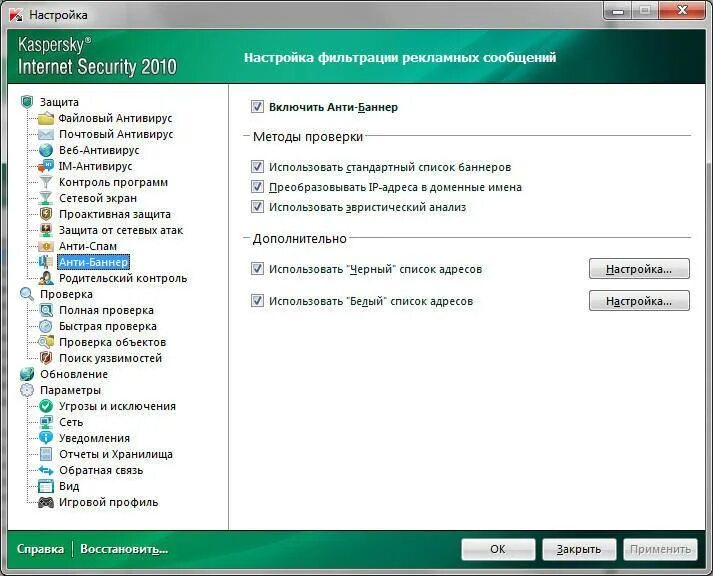Open the Обновление section
The width and height of the screenshot is (713, 576).
pos(74,374)
